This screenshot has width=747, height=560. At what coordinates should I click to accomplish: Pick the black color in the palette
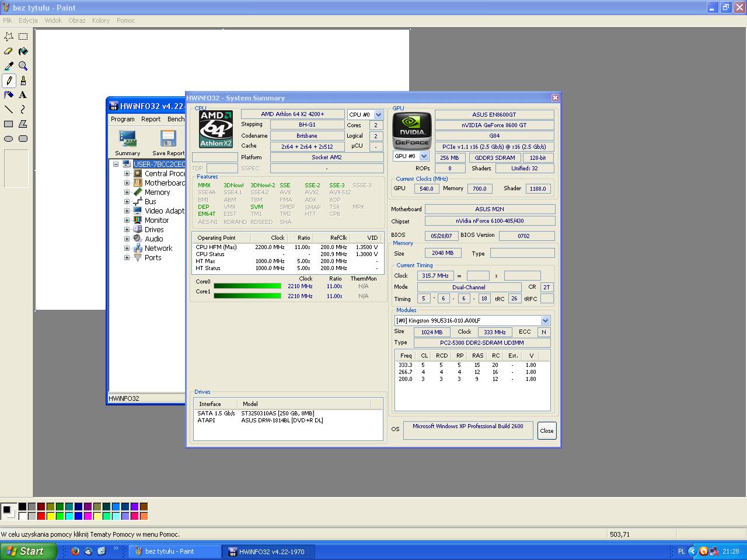pos(22,507)
